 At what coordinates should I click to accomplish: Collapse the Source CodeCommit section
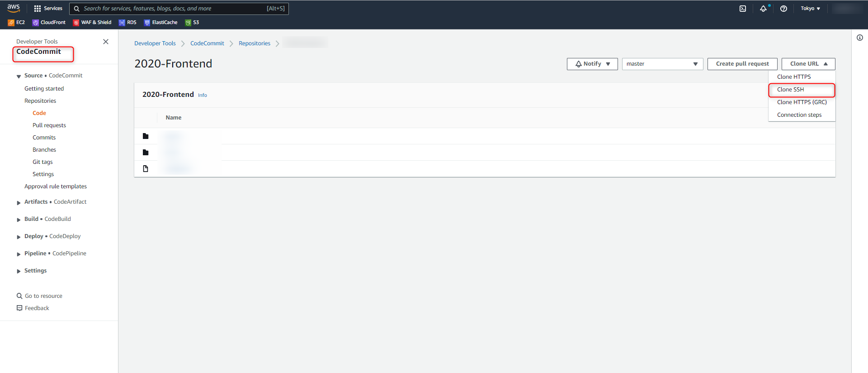19,76
